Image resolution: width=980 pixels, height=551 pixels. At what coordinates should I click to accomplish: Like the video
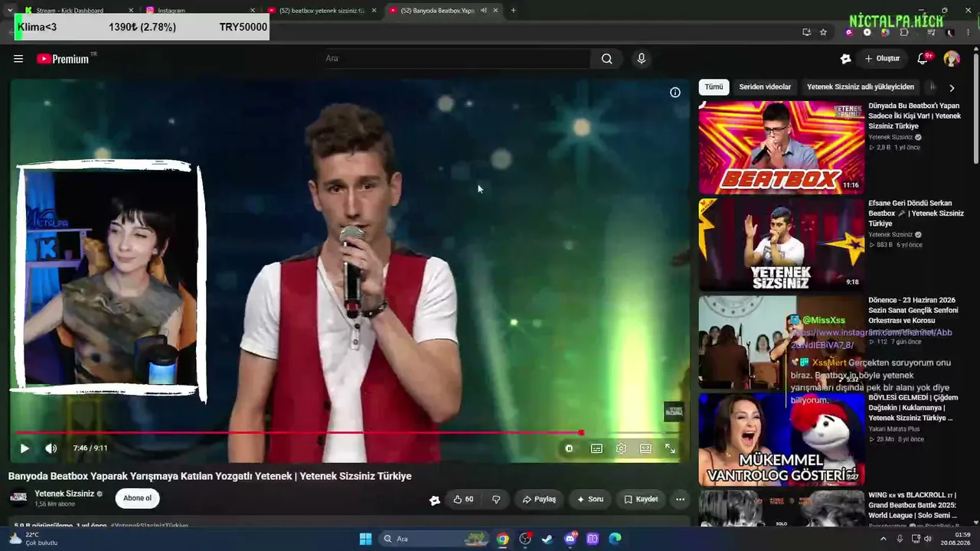(462, 500)
